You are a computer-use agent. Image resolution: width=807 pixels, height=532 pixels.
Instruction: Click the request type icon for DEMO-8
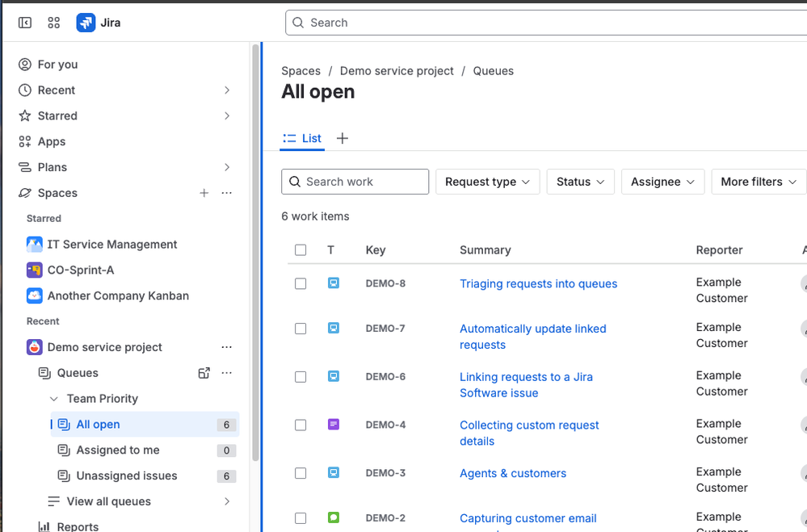click(x=334, y=283)
